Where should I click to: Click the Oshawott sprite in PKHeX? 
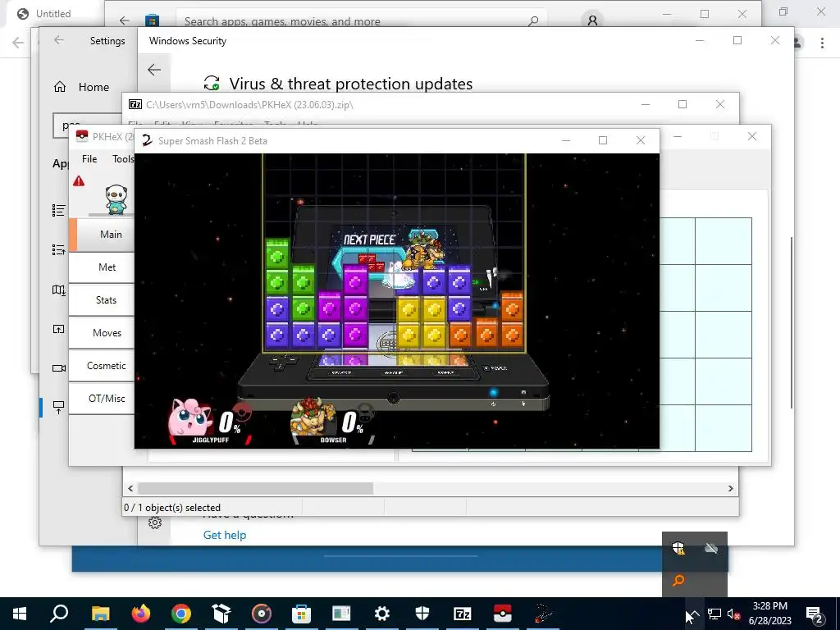116,199
